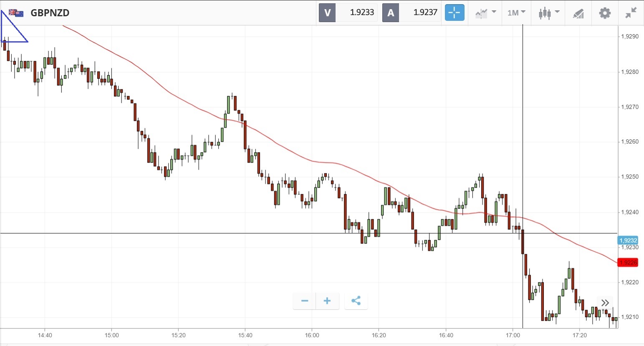This screenshot has width=644, height=346.
Task: Click the red moving average price label 1.9226
Action: (628, 263)
